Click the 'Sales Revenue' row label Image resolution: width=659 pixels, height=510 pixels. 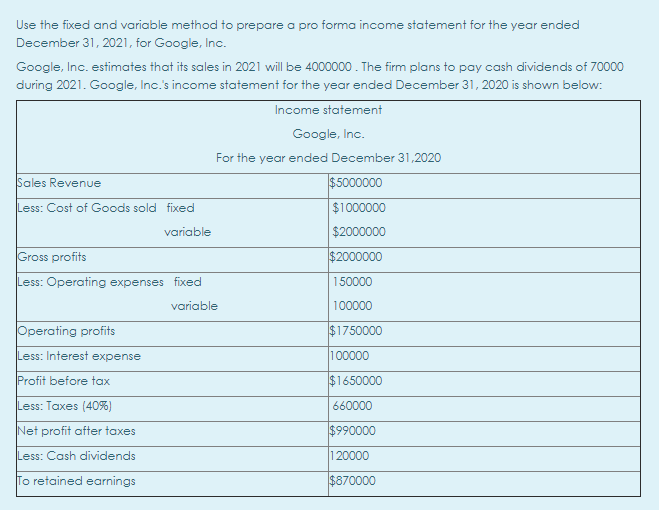pos(59,183)
